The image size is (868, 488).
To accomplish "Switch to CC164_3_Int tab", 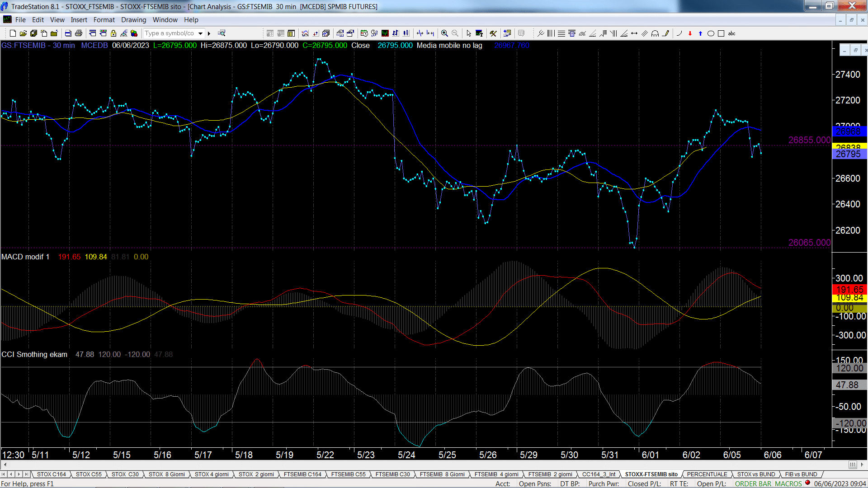I will pyautogui.click(x=599, y=474).
